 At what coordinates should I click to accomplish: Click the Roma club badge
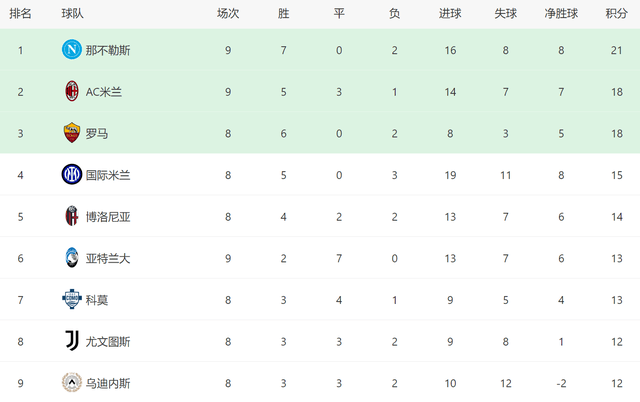coord(71,133)
